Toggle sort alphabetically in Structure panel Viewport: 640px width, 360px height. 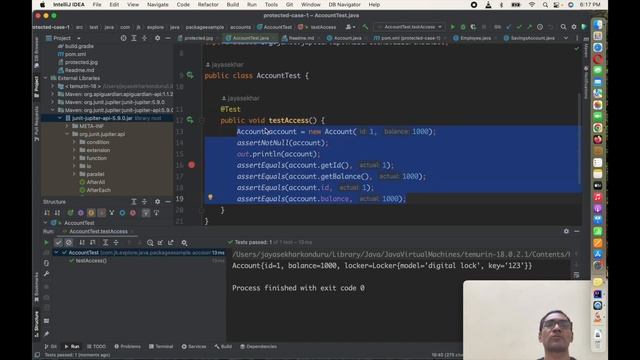pos(57,213)
